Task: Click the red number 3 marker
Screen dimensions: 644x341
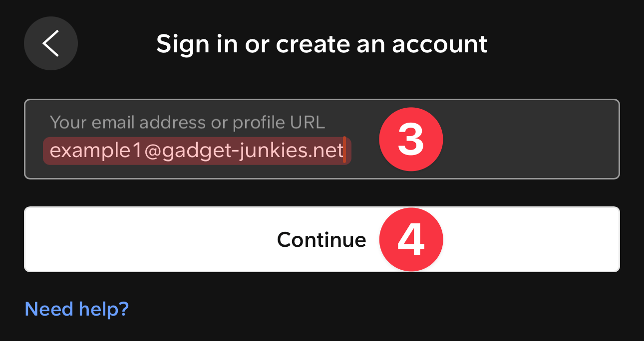Action: (411, 139)
